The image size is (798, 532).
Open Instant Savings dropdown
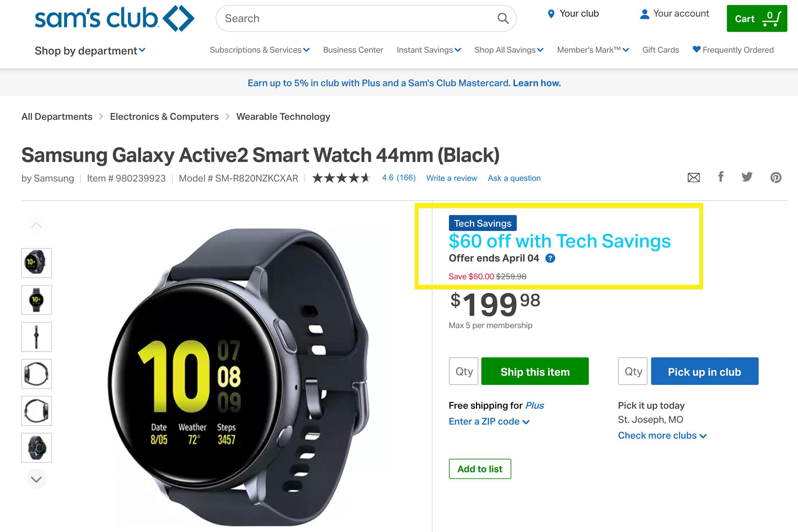pyautogui.click(x=428, y=50)
